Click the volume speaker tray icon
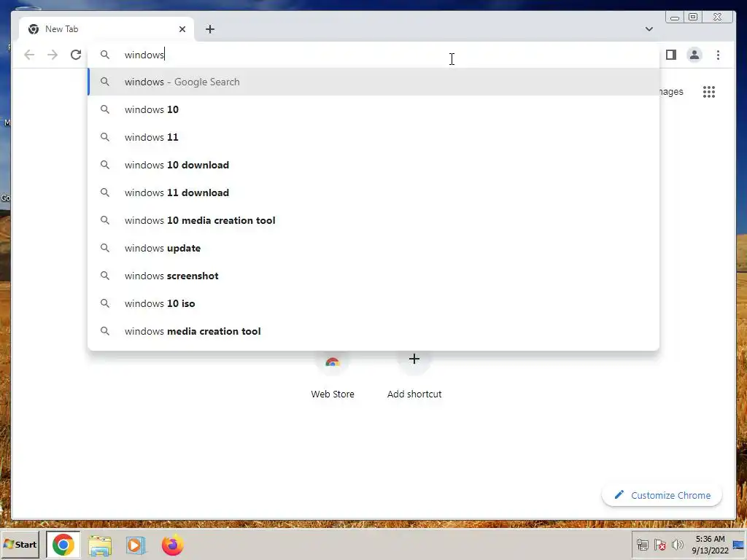Viewport: 747px width, 560px height. pyautogui.click(x=678, y=544)
